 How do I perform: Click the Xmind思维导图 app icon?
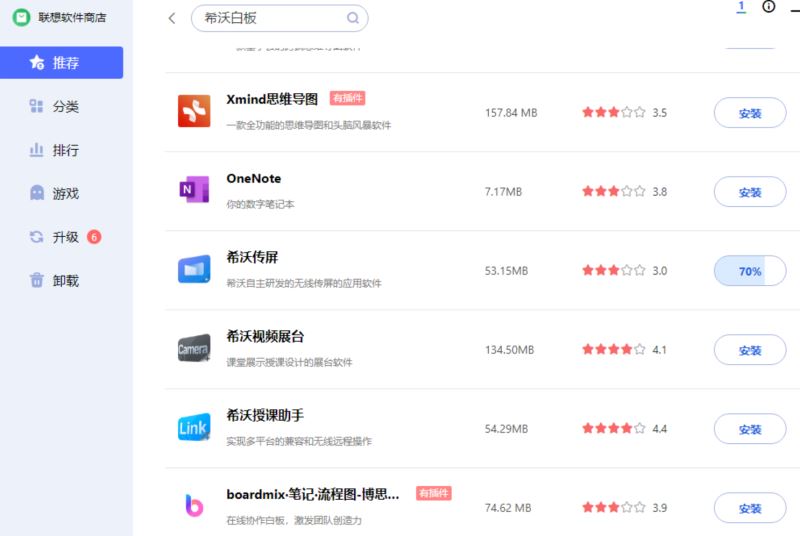pos(194,111)
